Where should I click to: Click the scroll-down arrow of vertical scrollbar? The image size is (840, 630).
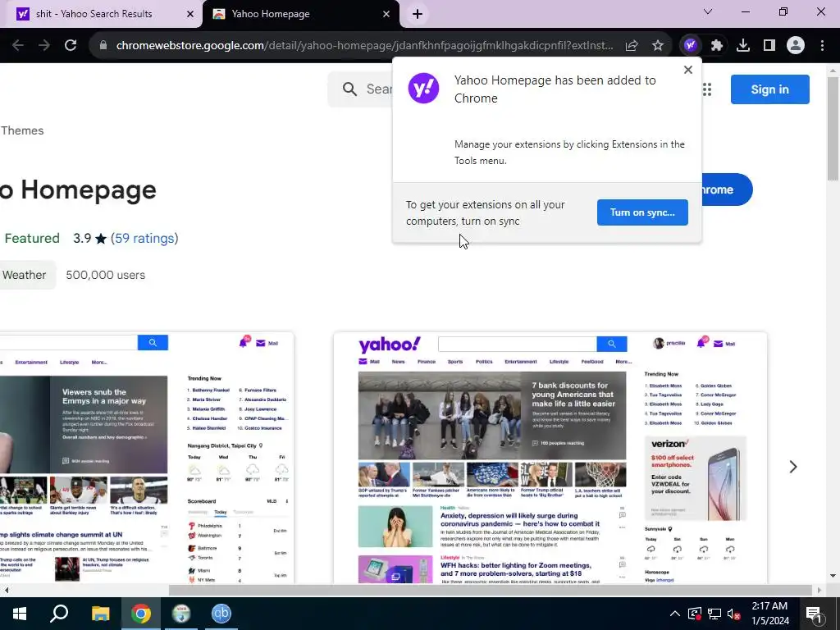coord(833,576)
